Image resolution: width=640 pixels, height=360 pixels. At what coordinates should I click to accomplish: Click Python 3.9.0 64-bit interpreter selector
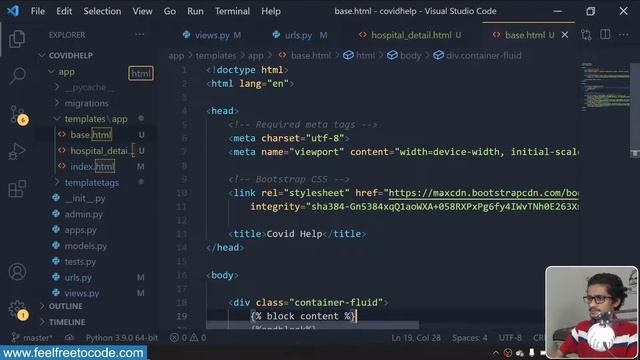(122, 338)
